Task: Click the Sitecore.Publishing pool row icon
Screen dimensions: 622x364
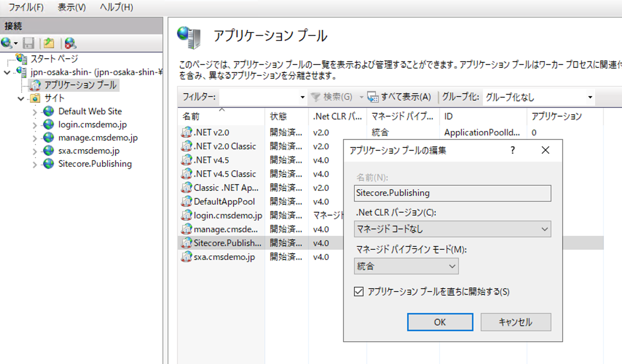Action: [x=186, y=243]
